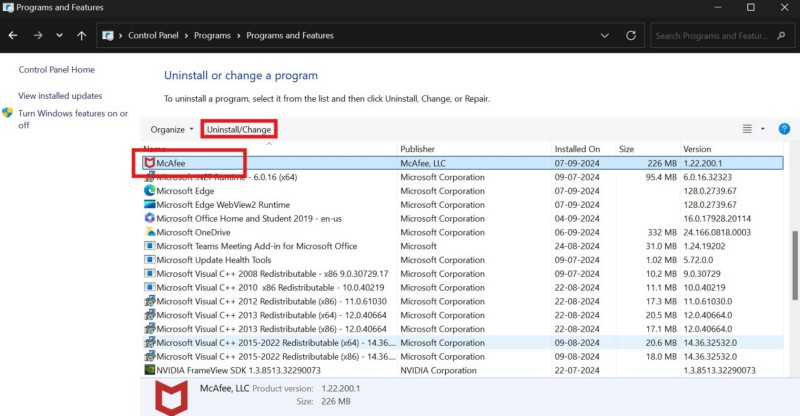Click the McAfee shield icon in list
This screenshot has width=800, height=416.
click(x=150, y=162)
